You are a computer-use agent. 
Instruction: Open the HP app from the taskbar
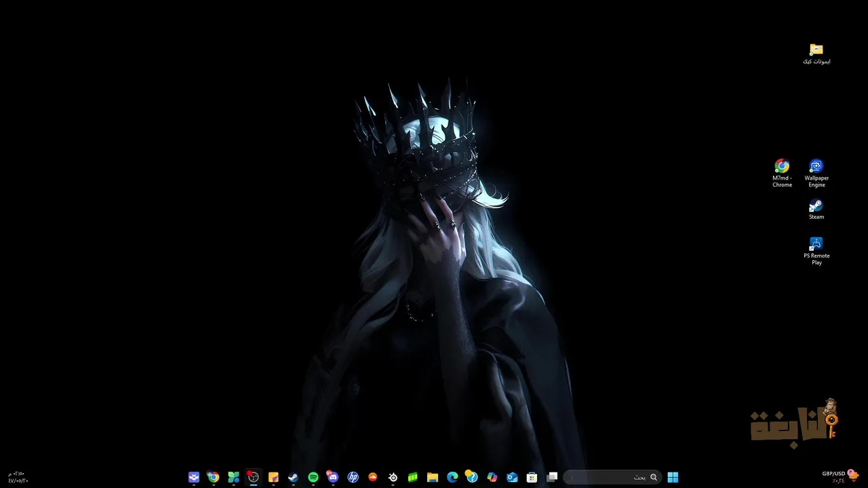pyautogui.click(x=353, y=477)
